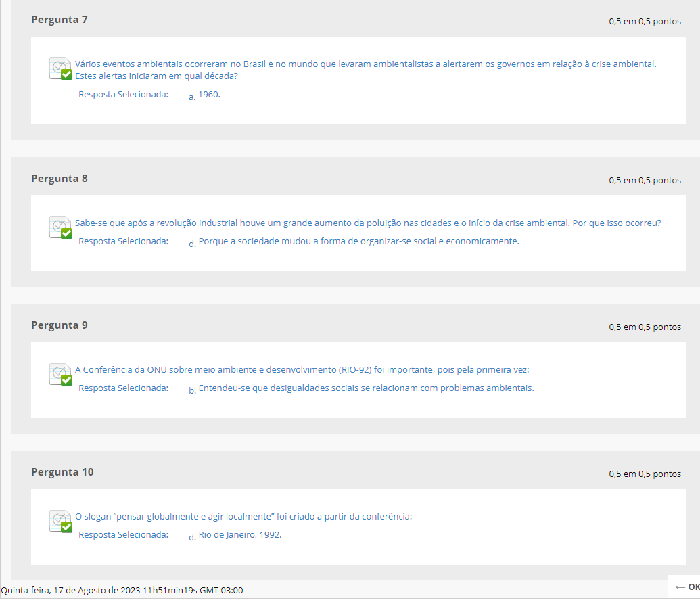This screenshot has height=600, width=700.
Task: Click the correct-answer icon for Pergunta 10
Action: pyautogui.click(x=60, y=522)
